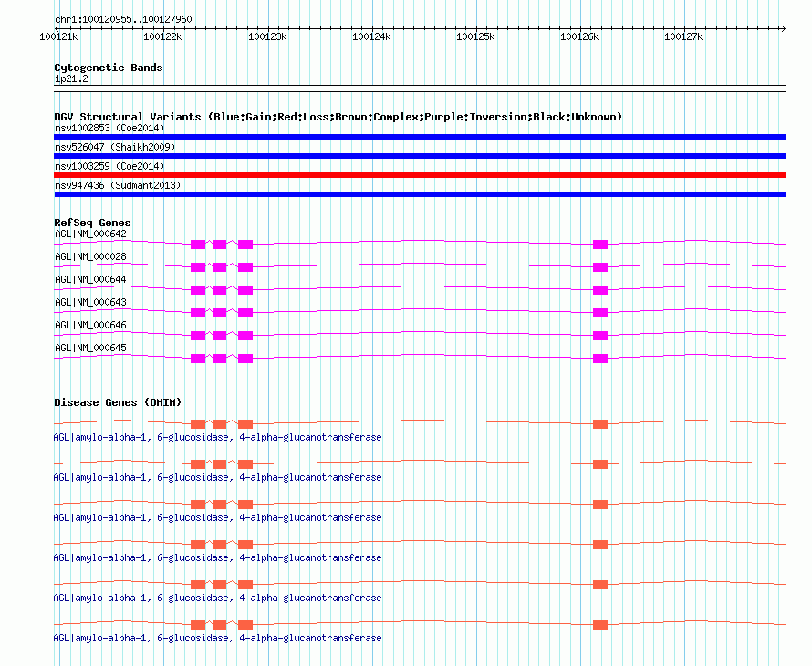This screenshot has width=812, height=666.
Task: Select NM_000645's isolated exon near 100126k
Action: click(600, 359)
